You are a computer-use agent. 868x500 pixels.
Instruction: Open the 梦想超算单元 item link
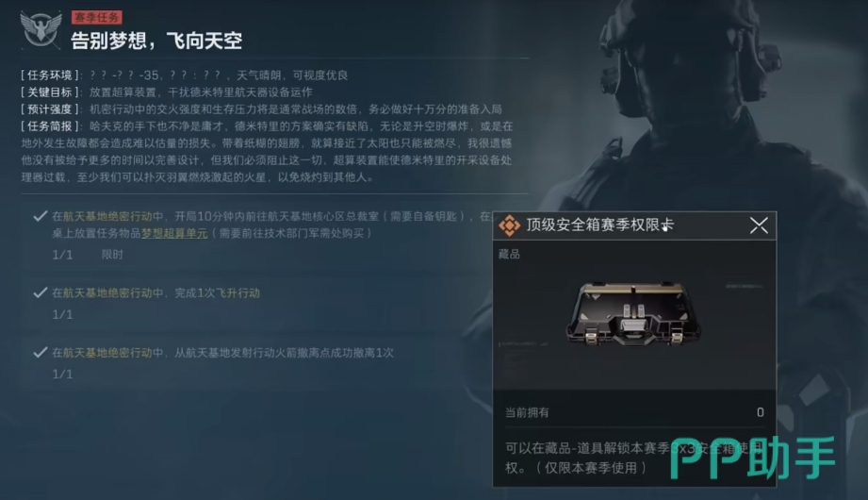[174, 233]
